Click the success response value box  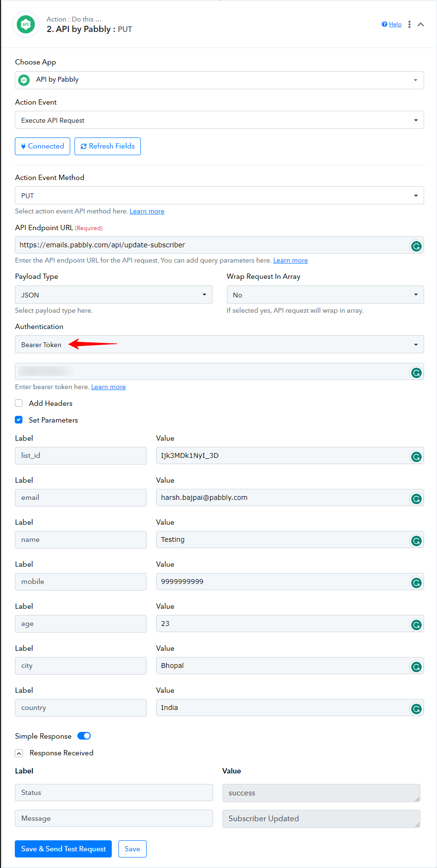[321, 793]
